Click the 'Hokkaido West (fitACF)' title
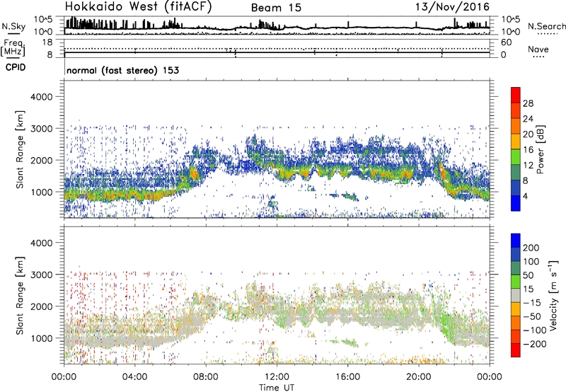 tap(138, 6)
